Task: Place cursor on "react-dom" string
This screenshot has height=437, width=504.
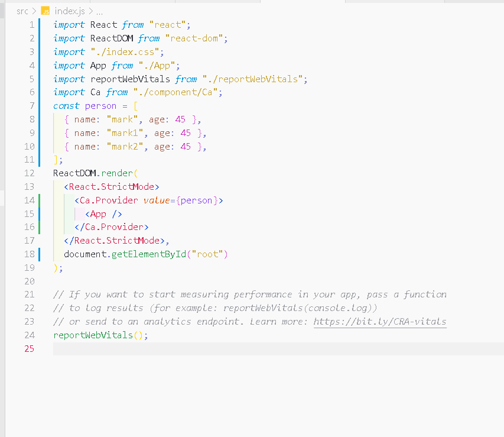Action: (194, 38)
